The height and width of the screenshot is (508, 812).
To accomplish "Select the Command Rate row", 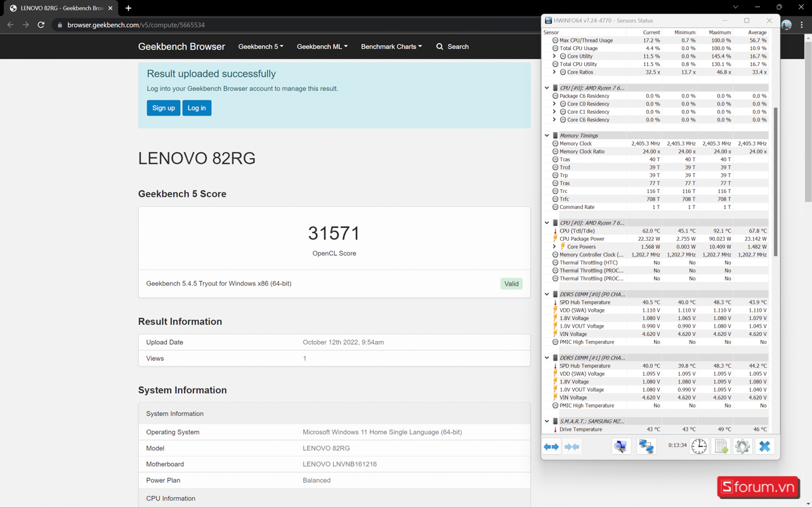I will [x=656, y=207].
